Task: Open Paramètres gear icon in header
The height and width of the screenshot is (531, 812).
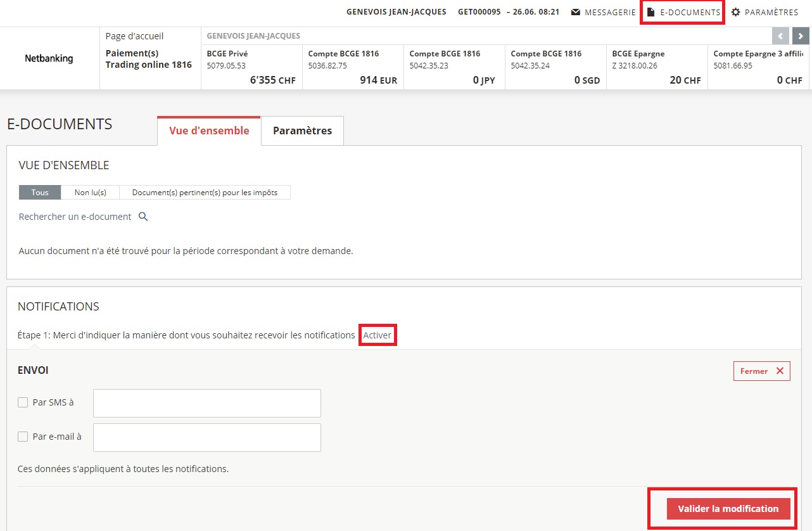Action: (x=735, y=12)
